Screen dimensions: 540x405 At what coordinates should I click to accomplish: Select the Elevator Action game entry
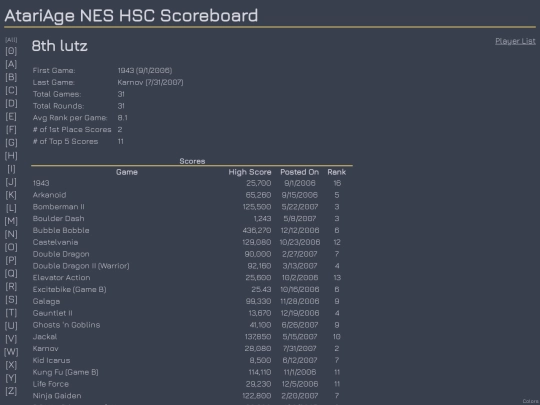point(61,278)
